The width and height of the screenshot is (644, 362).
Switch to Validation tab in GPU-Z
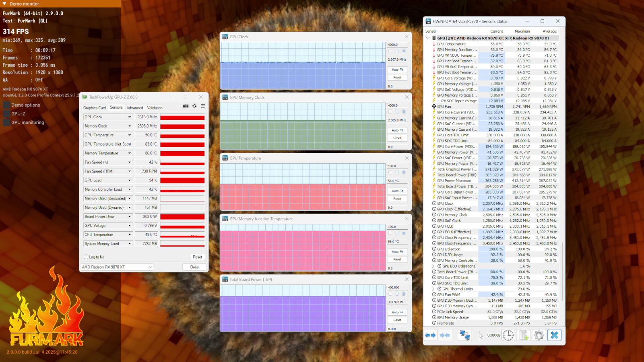[155, 108]
